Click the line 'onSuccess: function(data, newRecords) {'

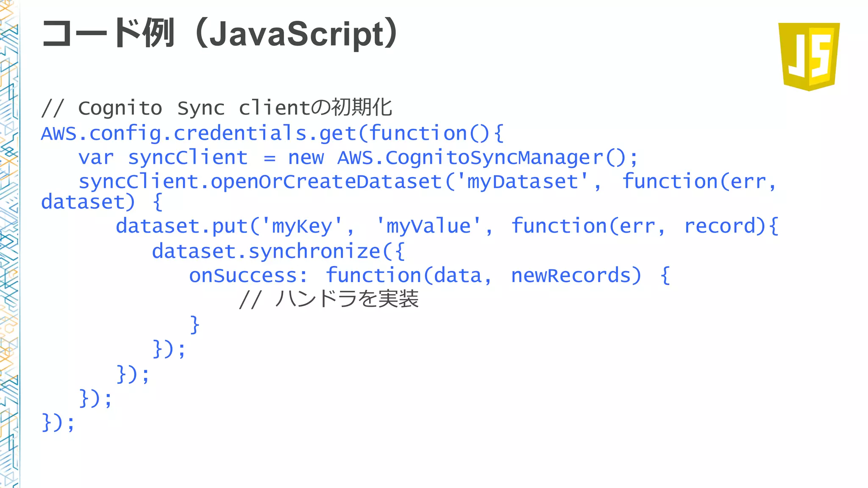point(429,276)
